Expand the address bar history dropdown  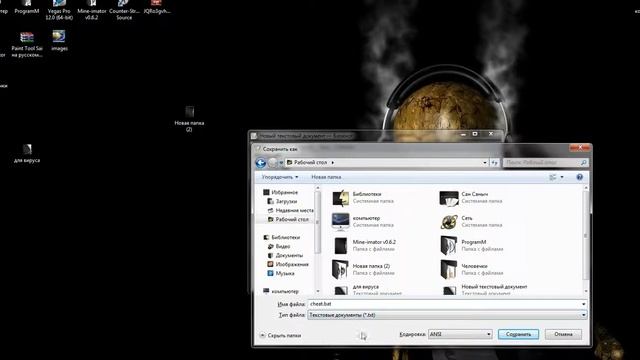[x=484, y=162]
